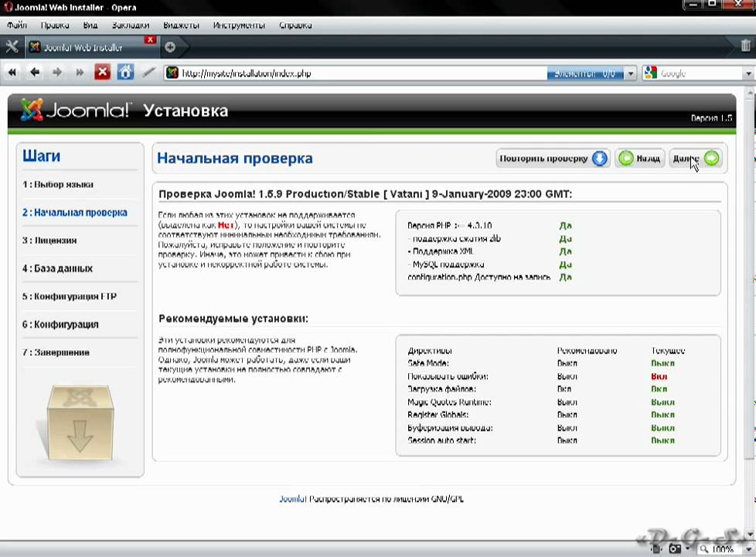Open the zoom dropdown arrow in status bar
Image resolution: width=756 pixels, height=557 pixels.
click(x=747, y=550)
